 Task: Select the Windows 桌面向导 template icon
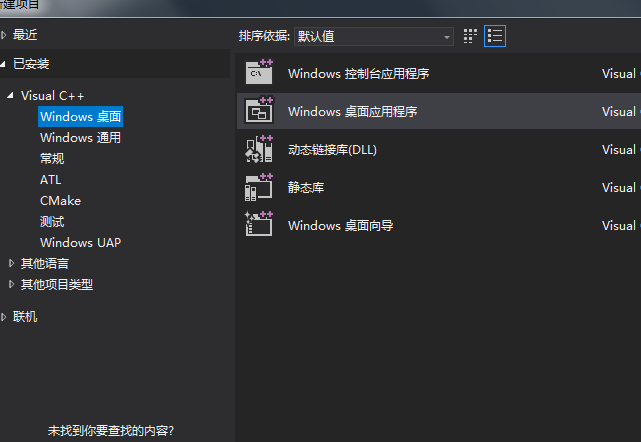pyautogui.click(x=259, y=224)
